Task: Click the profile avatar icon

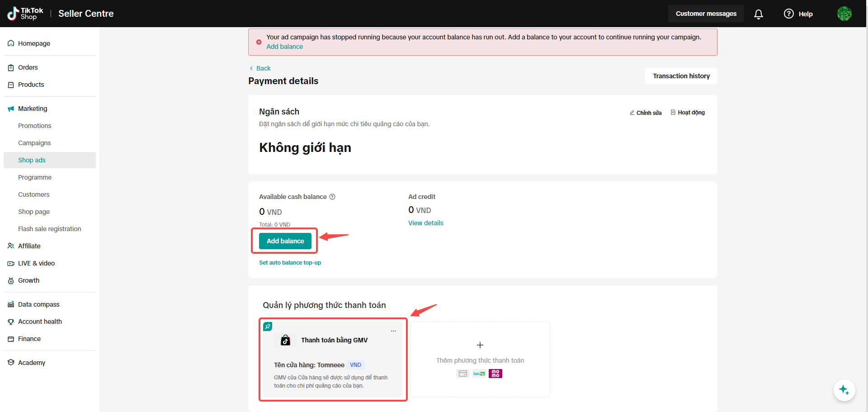Action: click(x=844, y=14)
